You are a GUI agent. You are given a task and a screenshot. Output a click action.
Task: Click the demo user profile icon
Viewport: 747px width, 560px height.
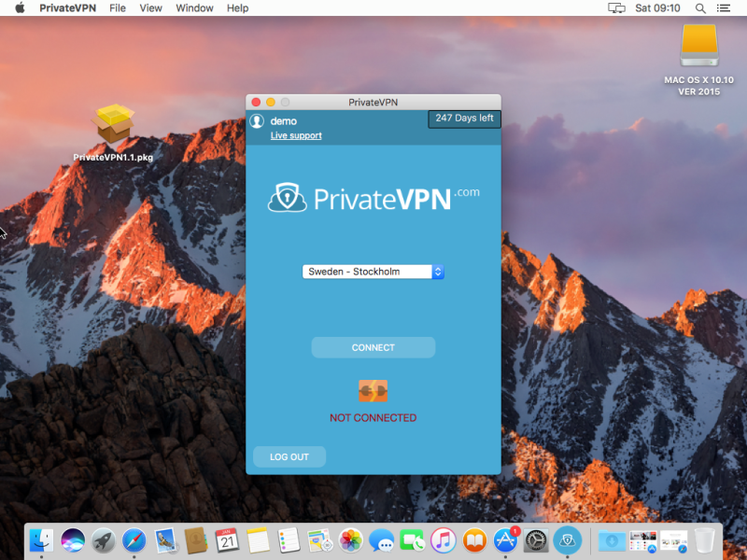coord(257,121)
